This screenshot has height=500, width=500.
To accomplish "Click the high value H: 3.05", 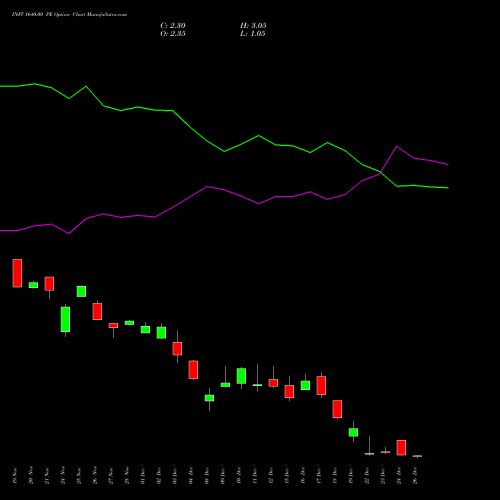I will coord(253,26).
